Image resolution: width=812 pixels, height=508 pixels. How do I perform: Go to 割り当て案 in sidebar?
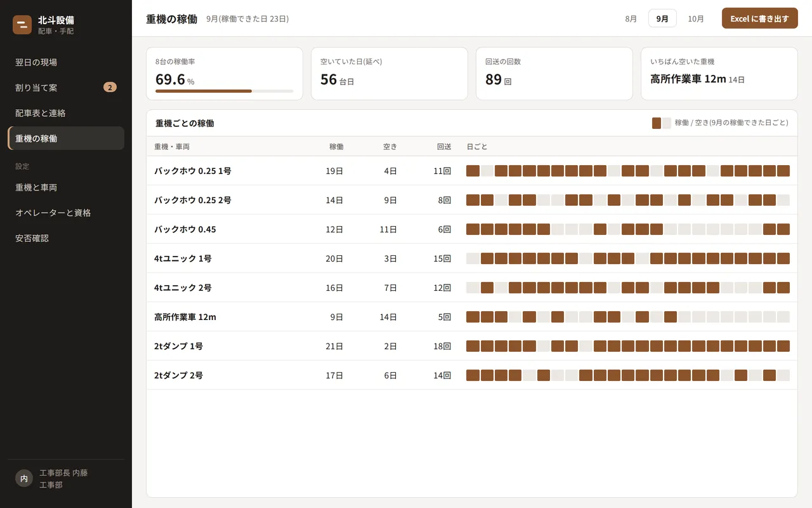tap(66, 88)
